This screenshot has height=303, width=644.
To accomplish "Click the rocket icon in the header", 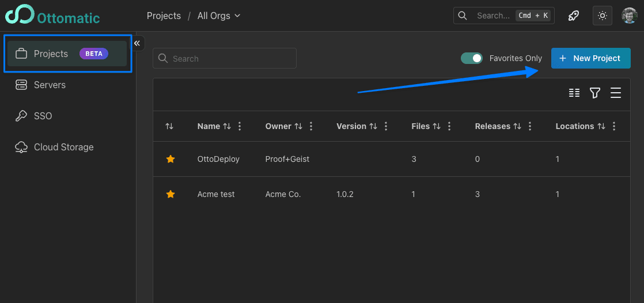I will (x=573, y=16).
